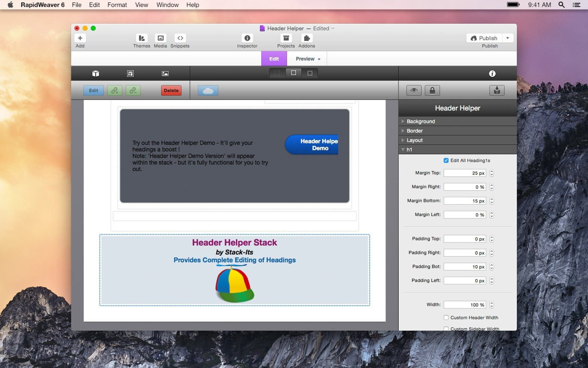The height and width of the screenshot is (368, 588).
Task: Click the Margin Right stepper
Action: pos(491,187)
